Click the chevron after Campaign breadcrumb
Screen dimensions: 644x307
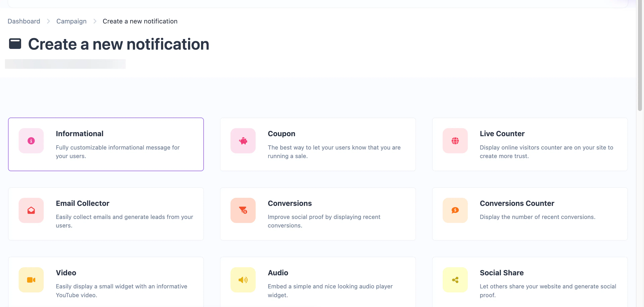click(95, 21)
